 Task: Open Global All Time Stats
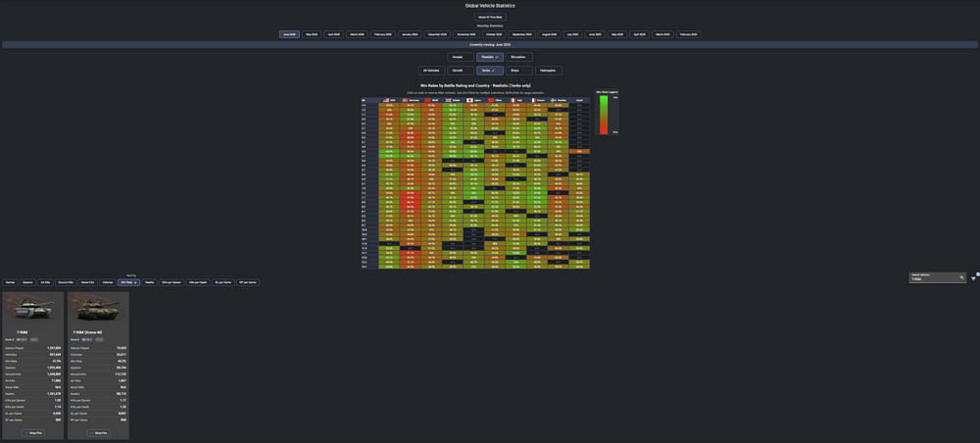[490, 17]
